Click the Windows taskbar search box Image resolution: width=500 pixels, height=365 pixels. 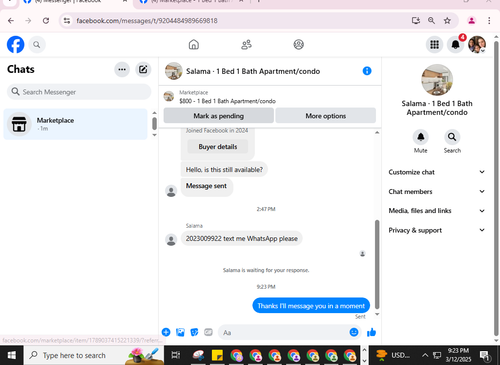94,355
